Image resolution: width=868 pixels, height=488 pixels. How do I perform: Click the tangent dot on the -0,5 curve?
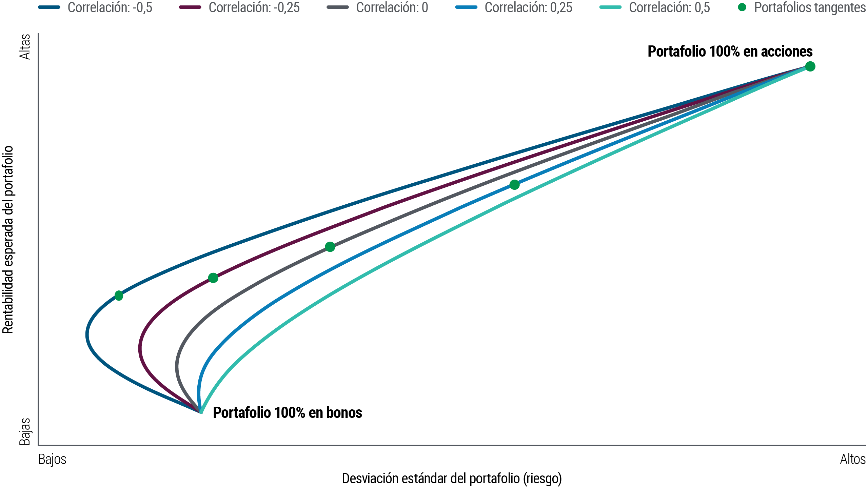[119, 296]
